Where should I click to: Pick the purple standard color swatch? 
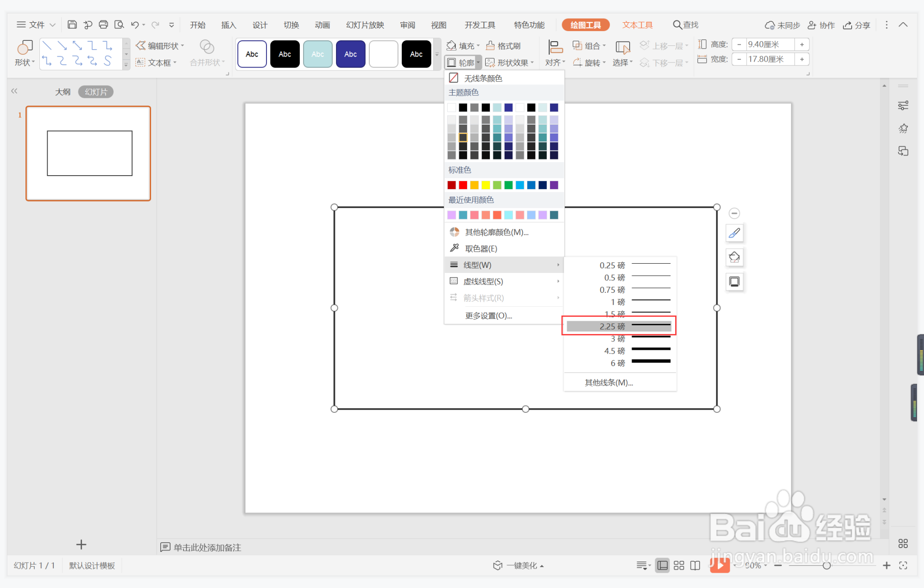[x=554, y=185]
